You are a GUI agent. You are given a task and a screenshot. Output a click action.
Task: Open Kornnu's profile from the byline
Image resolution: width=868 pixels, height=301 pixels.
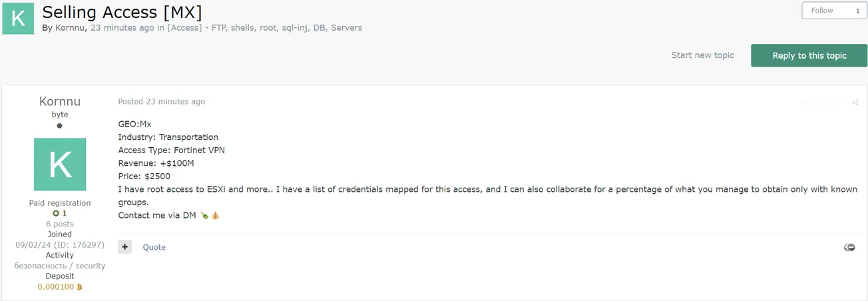70,28
